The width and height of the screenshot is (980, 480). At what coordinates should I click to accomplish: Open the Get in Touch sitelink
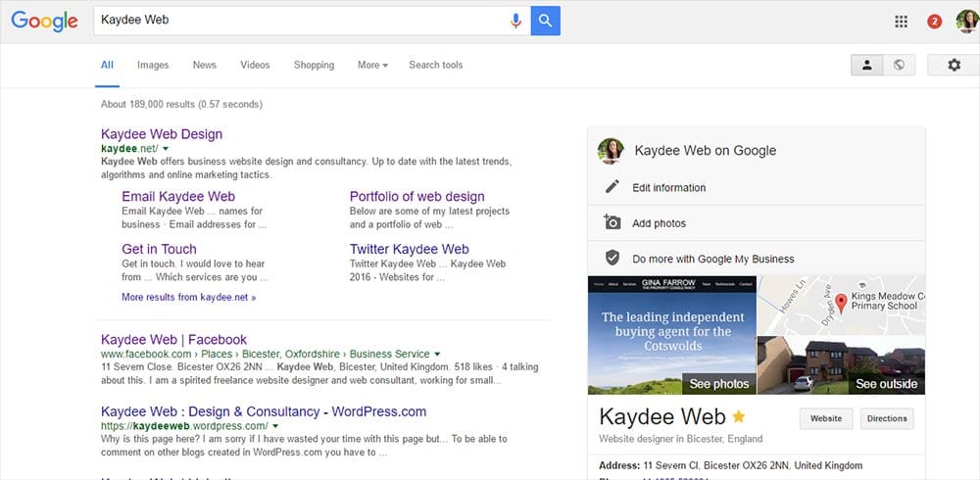point(159,249)
